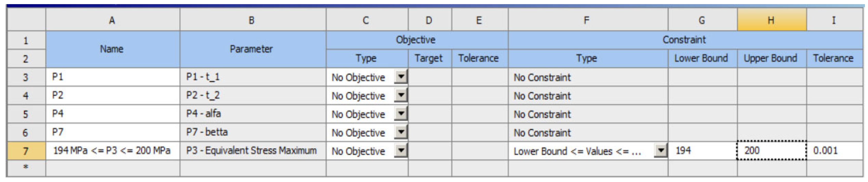Select the P1 name cell
This screenshot has width=868, height=182.
pyautogui.click(x=112, y=77)
